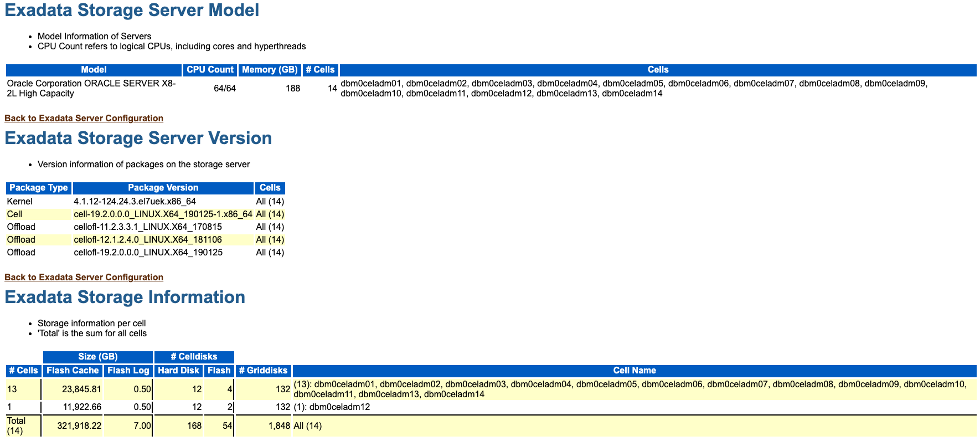Click the Exadata Storage Server Version heading

point(138,138)
